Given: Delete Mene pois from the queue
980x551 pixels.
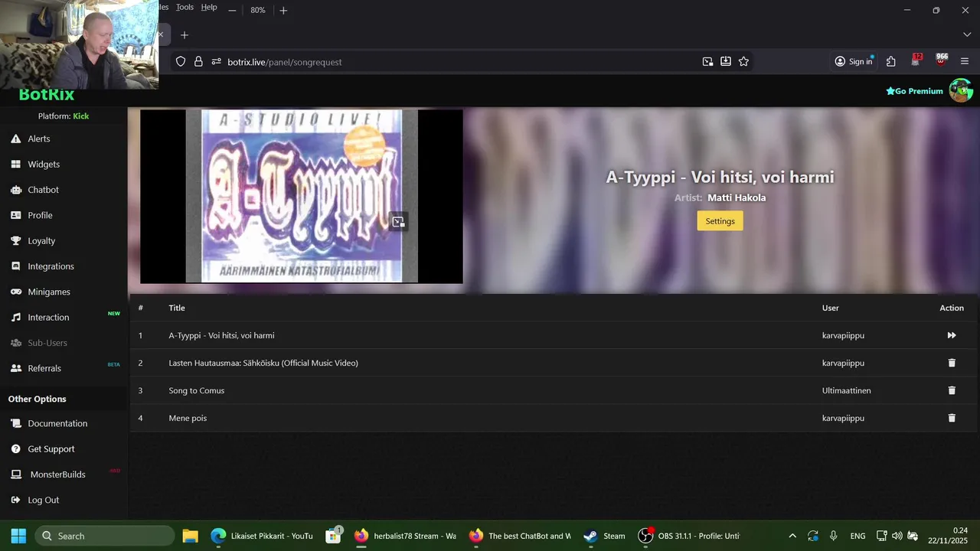Looking at the screenshot, I should point(952,418).
